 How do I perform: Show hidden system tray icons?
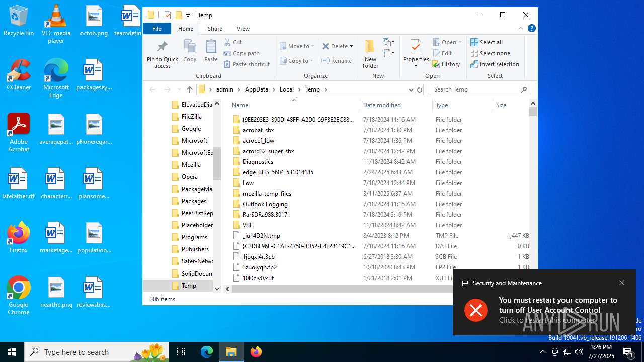[x=542, y=352]
